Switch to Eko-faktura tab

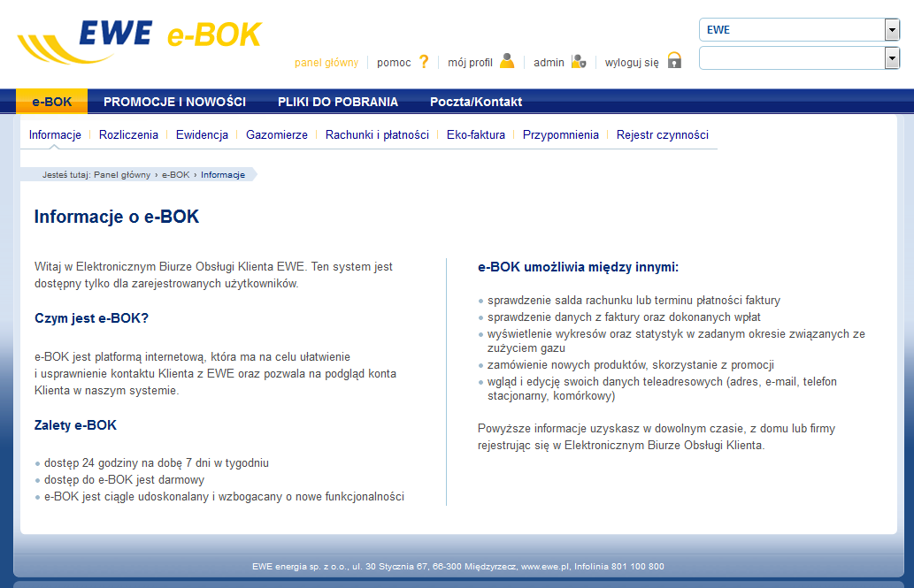tap(476, 134)
